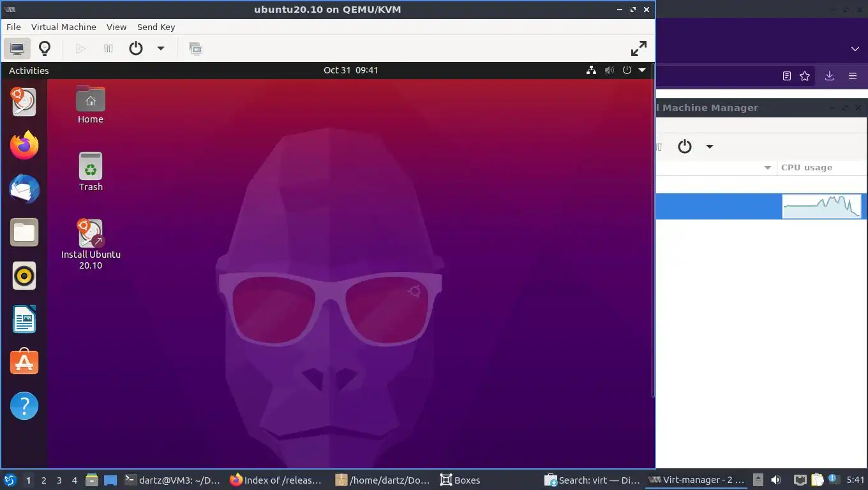The image size is (868, 490).
Task: Open Ubuntu Software from the dock
Action: point(24,362)
